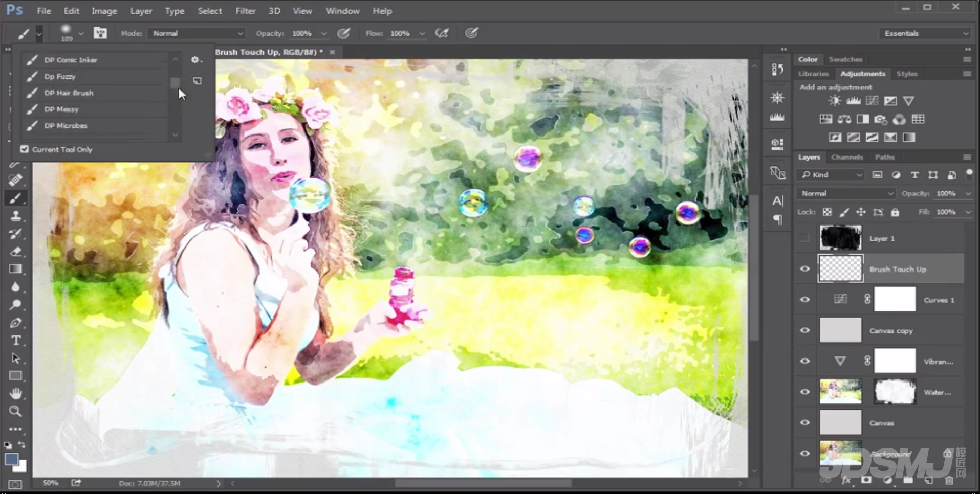Add a Levels adjustment
Viewport: 980px width, 494px height.
(x=854, y=101)
